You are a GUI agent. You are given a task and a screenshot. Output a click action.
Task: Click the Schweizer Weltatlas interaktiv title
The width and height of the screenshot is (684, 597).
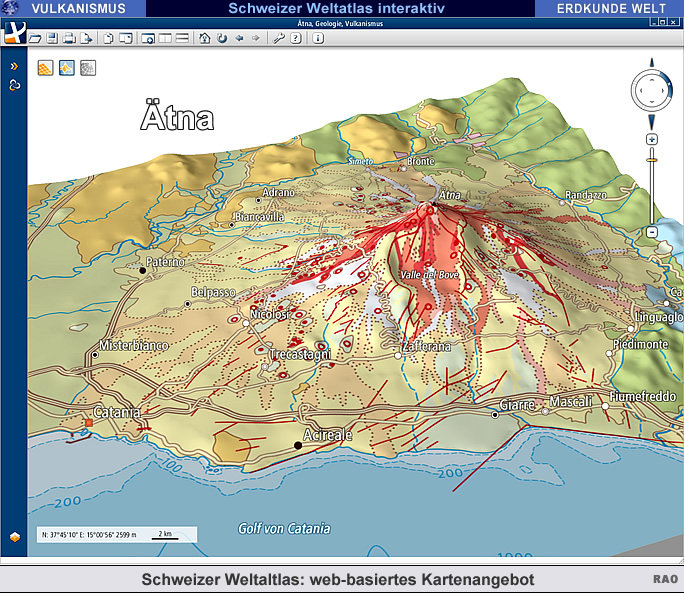tap(336, 8)
